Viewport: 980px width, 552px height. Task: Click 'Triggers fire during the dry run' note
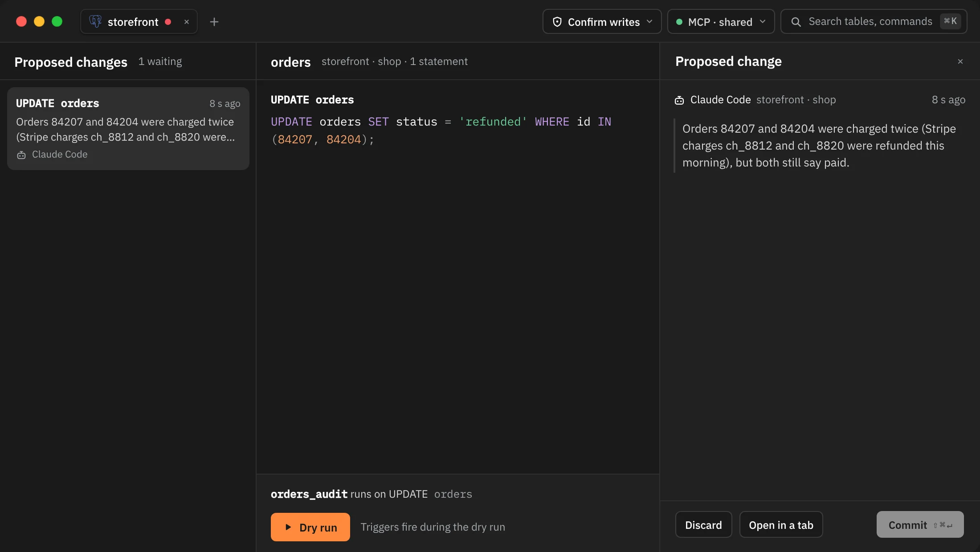tap(433, 527)
